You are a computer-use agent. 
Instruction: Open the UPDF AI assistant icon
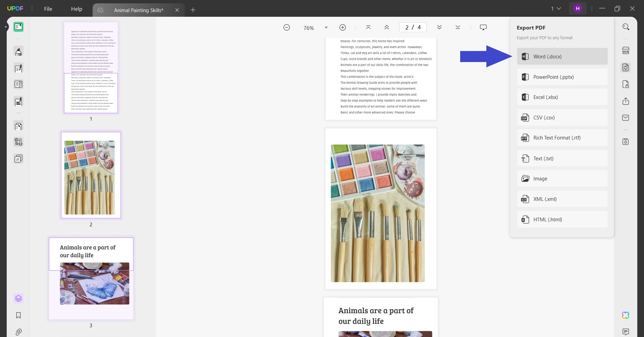[x=626, y=315]
